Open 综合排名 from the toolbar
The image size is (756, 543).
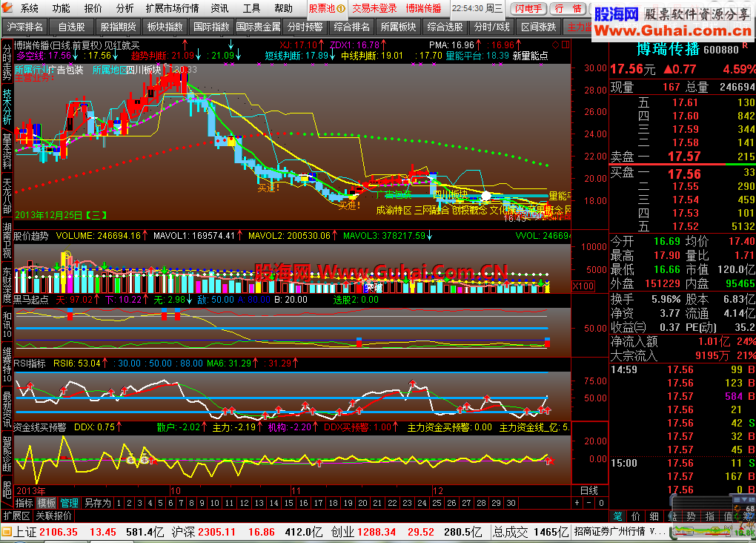(351, 27)
